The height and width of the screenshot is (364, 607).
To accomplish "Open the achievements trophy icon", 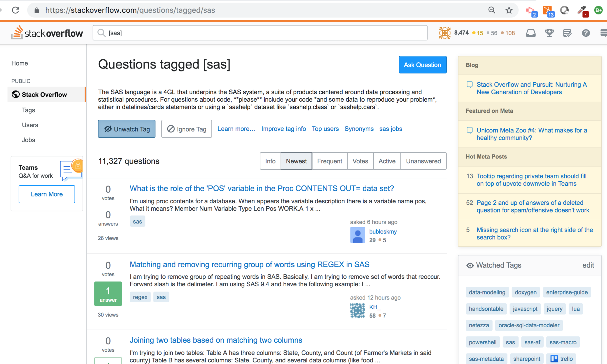I will pos(549,33).
